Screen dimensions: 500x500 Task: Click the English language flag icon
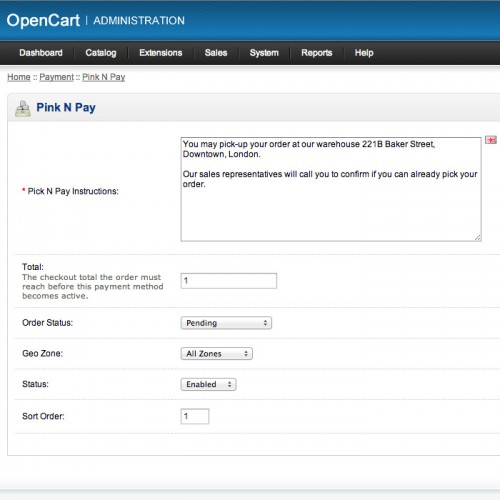491,140
